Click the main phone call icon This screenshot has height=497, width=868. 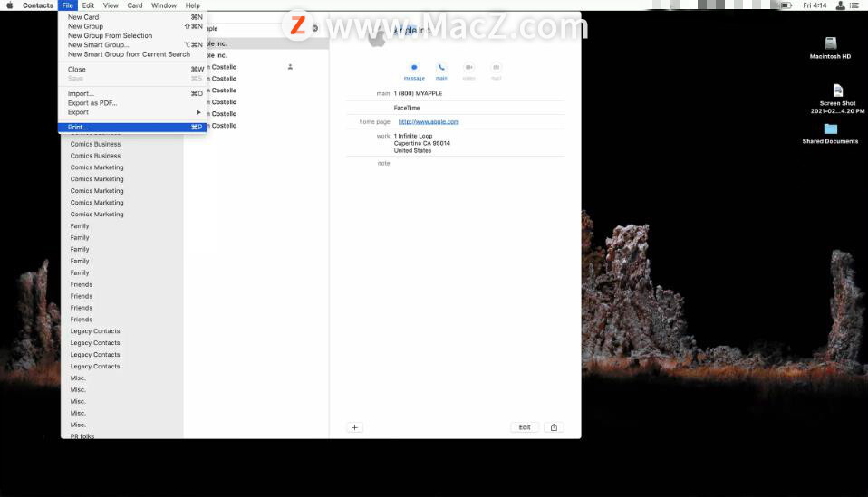click(x=441, y=68)
